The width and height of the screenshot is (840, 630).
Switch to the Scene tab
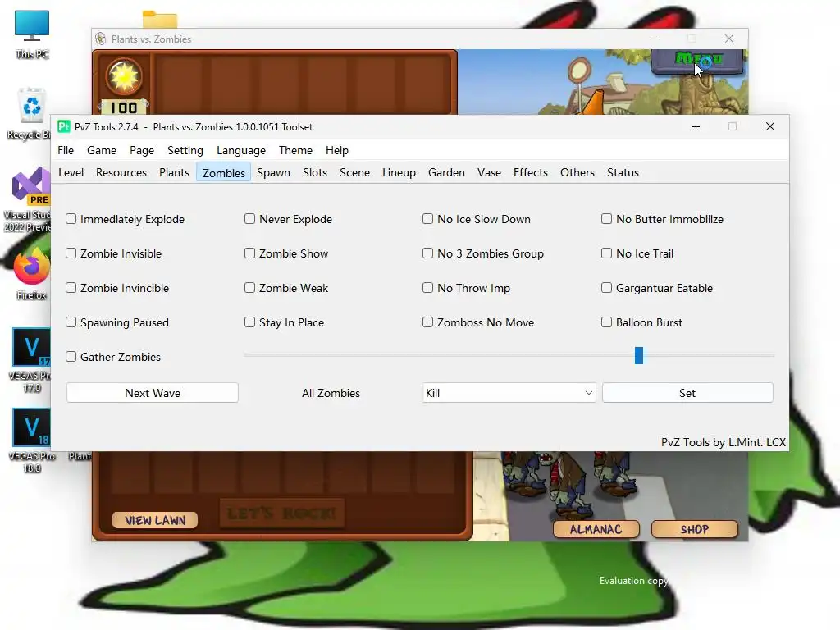[x=354, y=172]
